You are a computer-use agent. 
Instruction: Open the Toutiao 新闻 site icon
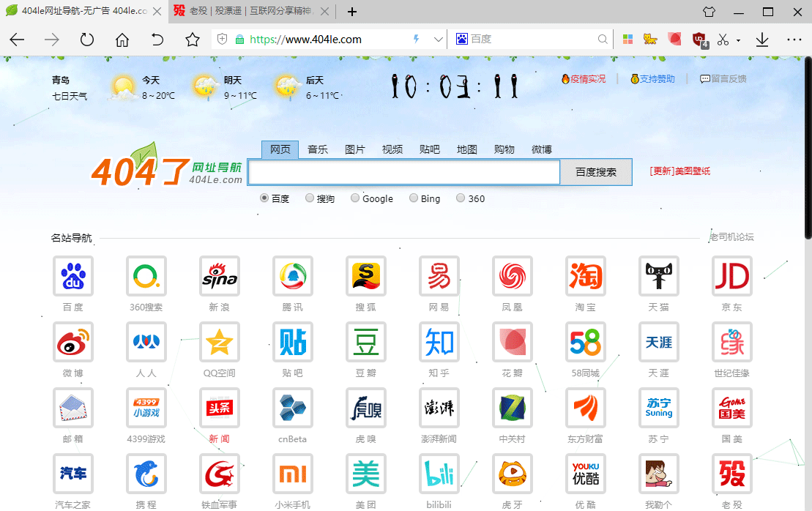tap(220, 408)
